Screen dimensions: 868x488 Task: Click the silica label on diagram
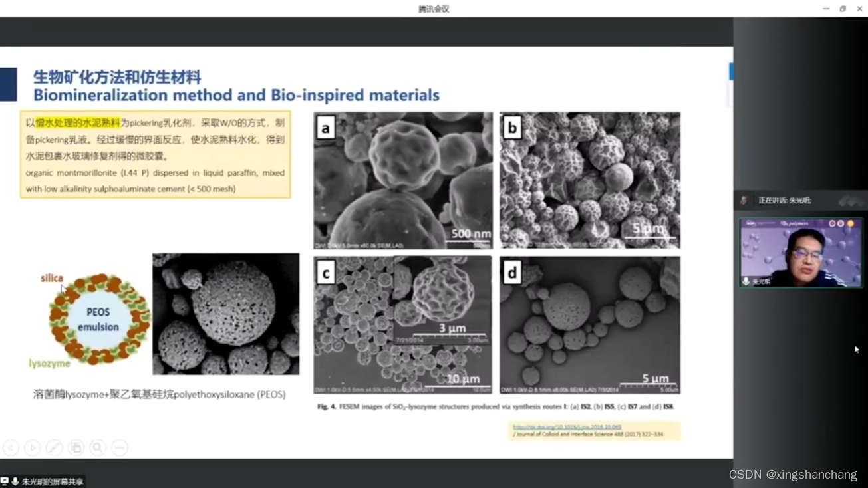pyautogui.click(x=51, y=278)
